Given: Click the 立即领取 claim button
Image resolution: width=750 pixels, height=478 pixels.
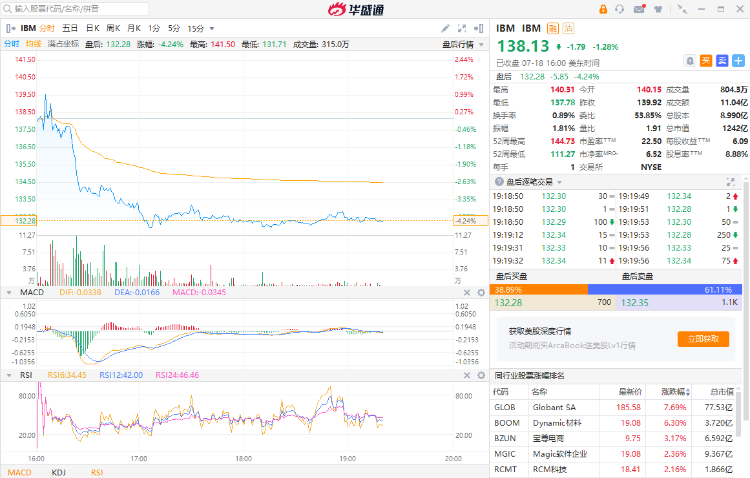Looking at the screenshot, I should coord(703,338).
